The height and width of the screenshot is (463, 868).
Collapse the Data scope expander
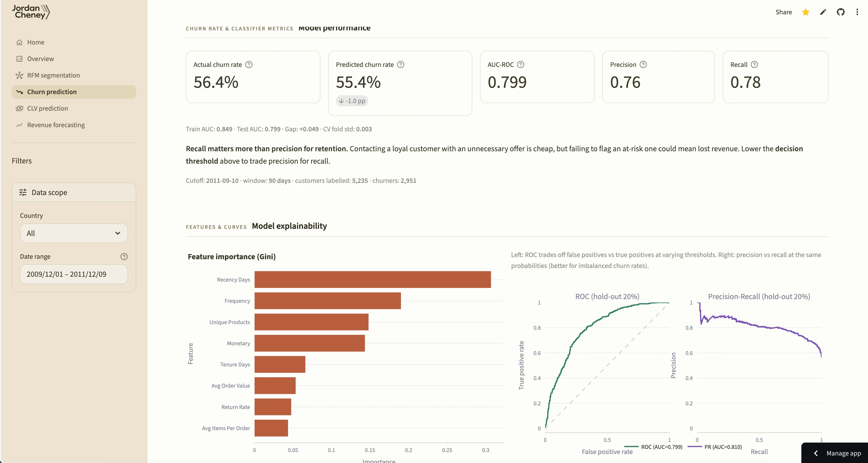pos(74,193)
